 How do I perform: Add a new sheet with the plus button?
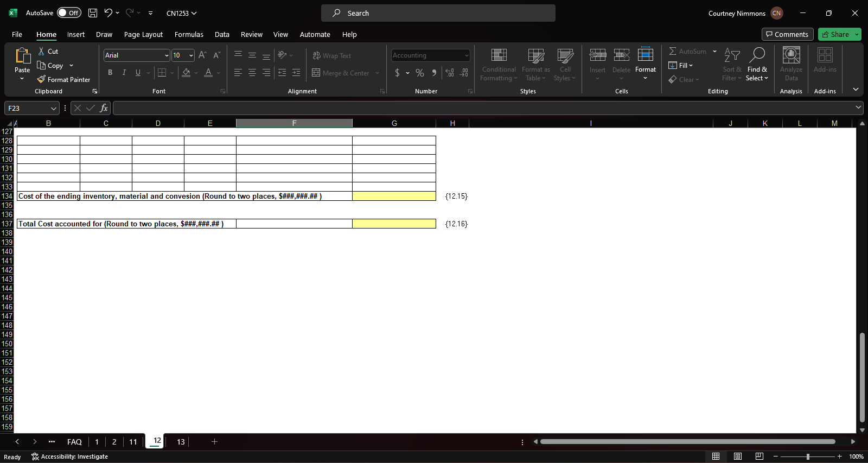214,442
